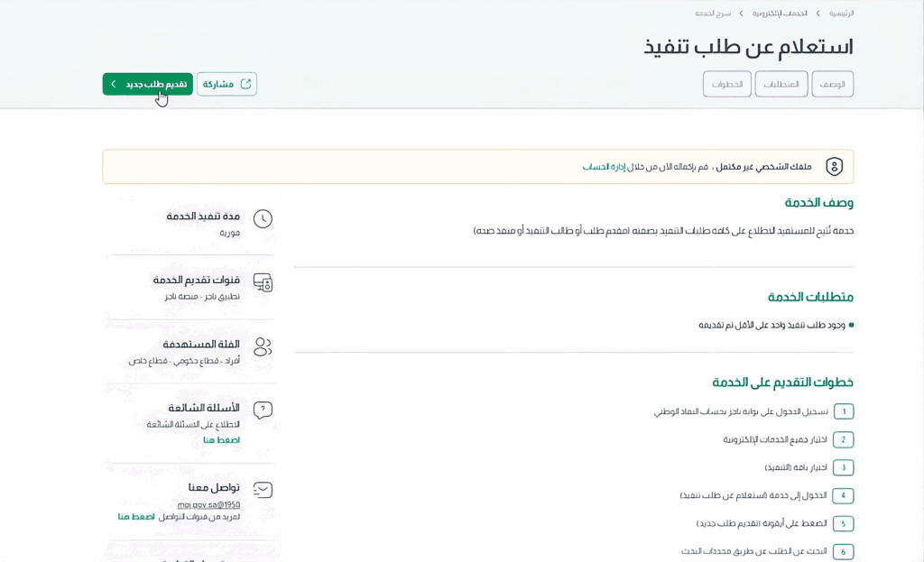This screenshot has height=562, width=924.
Task: Switch to the الوصف tab
Action: point(832,84)
